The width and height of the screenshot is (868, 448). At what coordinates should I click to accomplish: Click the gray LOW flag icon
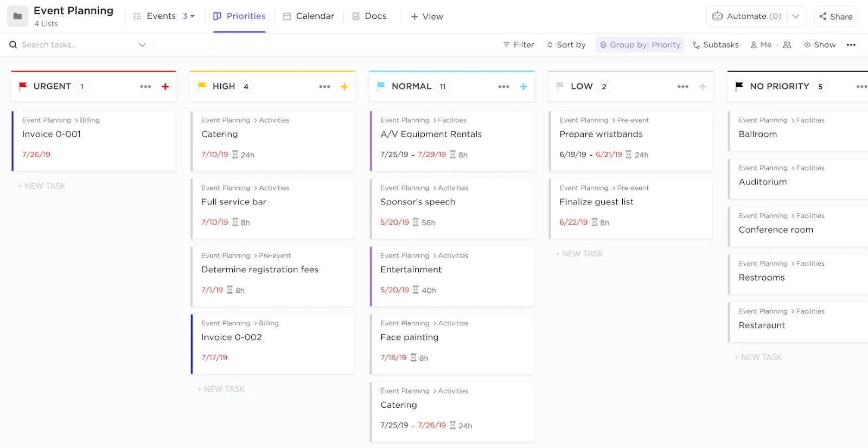click(560, 86)
